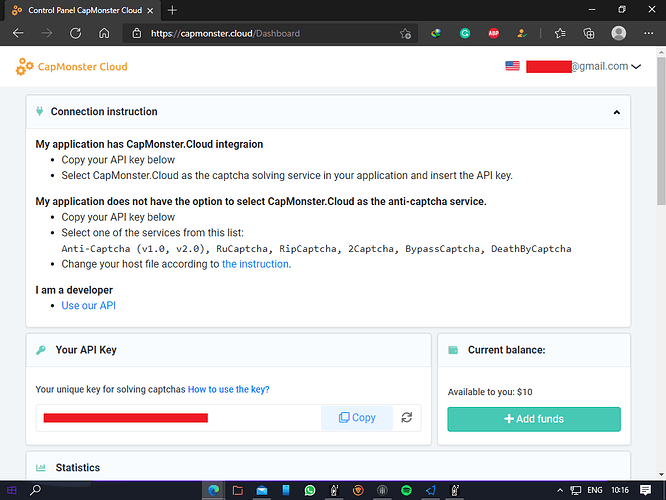Open How to use the key help link
Image resolution: width=666 pixels, height=500 pixels.
229,389
